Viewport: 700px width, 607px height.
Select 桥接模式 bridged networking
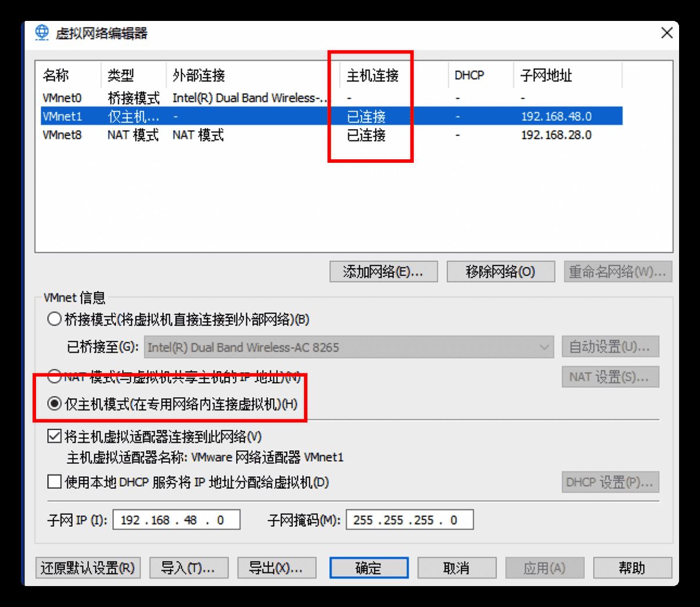click(54, 319)
